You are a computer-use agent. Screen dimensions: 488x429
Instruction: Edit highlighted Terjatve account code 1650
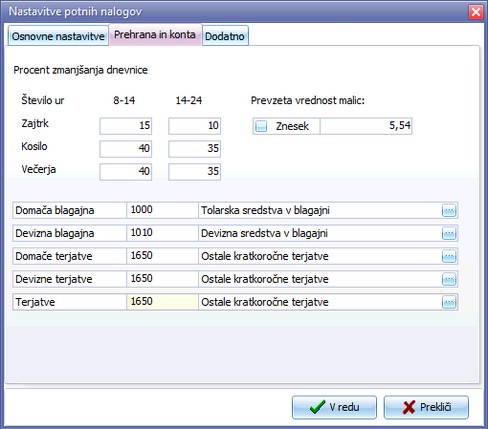[x=162, y=302]
